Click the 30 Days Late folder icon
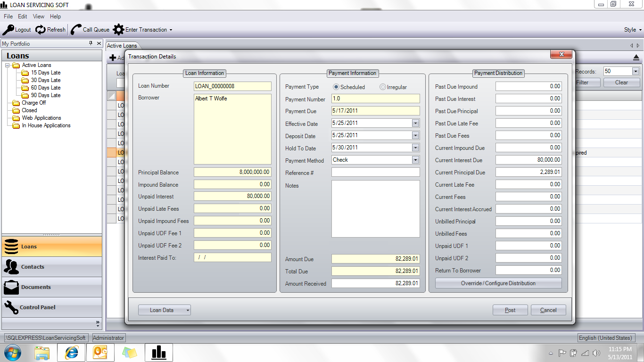This screenshot has height=362, width=644. click(25, 80)
